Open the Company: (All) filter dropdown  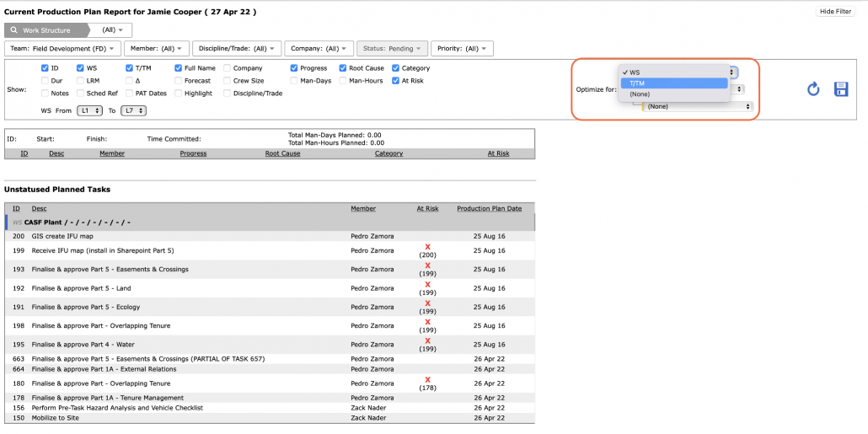(x=319, y=48)
